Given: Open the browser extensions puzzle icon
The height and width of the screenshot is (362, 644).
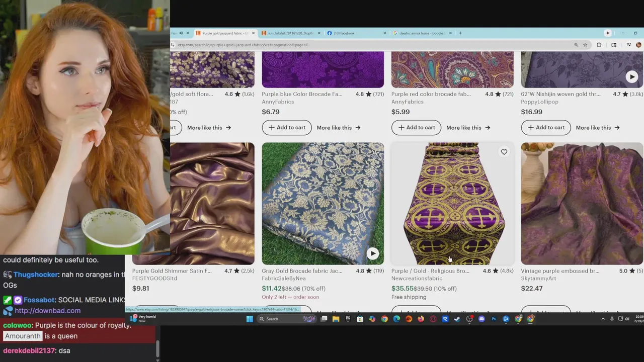Looking at the screenshot, I should point(599,45).
